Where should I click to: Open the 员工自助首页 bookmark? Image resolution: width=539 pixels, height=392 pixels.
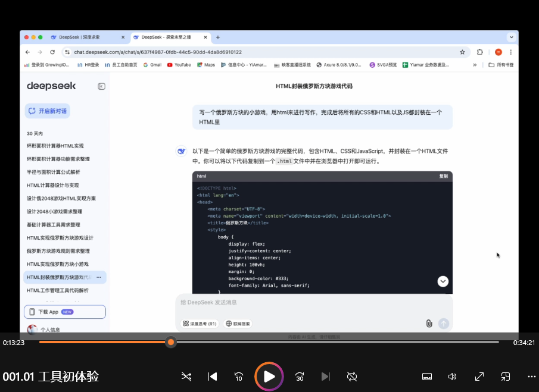(x=121, y=65)
